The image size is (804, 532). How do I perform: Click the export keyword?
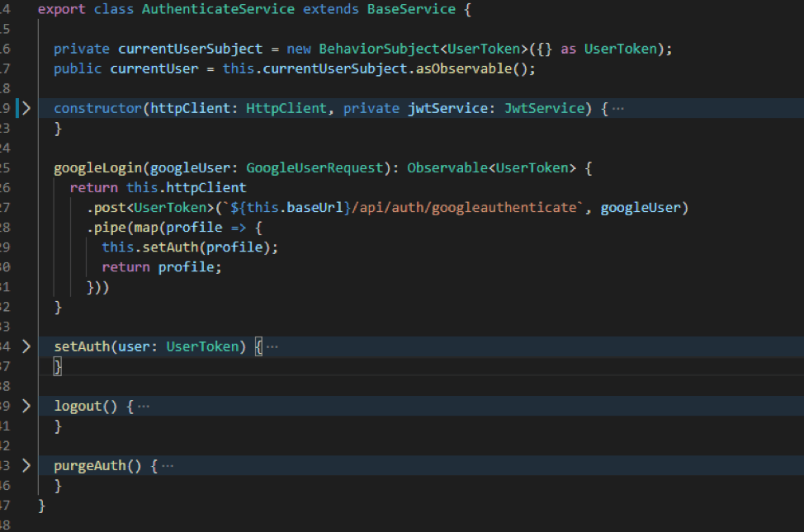62,9
